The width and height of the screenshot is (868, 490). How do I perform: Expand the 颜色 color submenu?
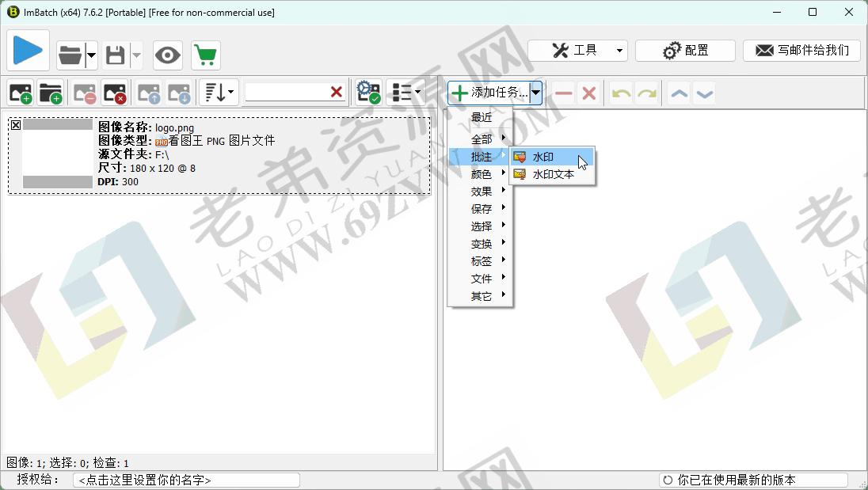click(481, 173)
